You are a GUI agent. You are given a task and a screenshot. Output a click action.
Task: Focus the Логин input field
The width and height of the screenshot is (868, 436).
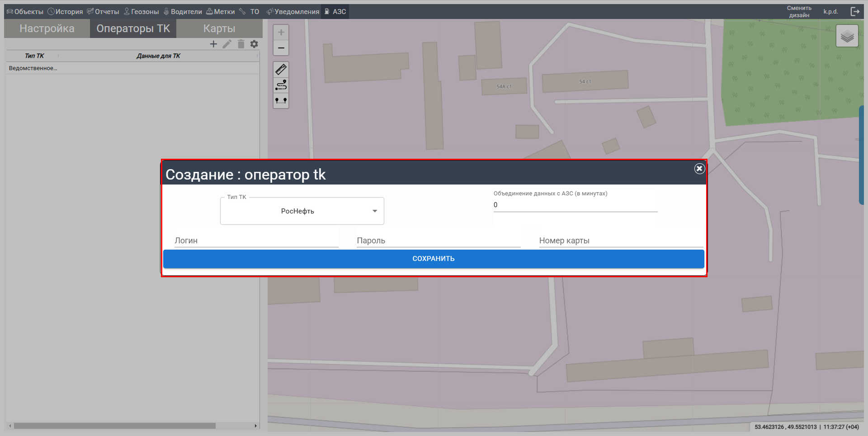[x=256, y=241]
